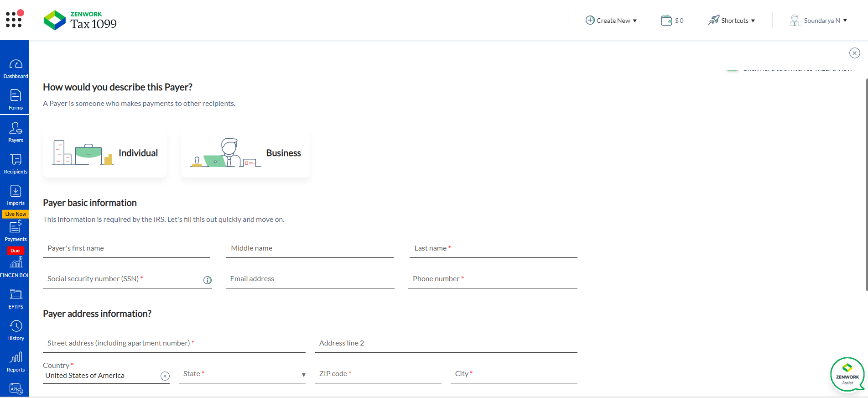Click the City field
The width and height of the screenshot is (868, 398).
[x=514, y=374]
